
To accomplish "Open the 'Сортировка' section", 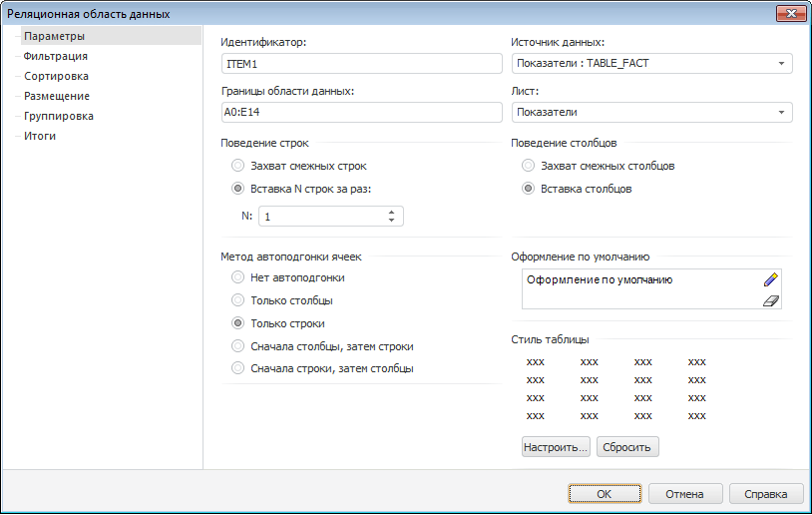I will coord(57,76).
